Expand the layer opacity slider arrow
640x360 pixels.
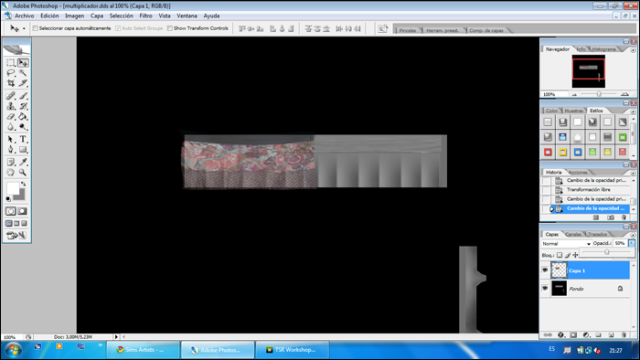631,243
